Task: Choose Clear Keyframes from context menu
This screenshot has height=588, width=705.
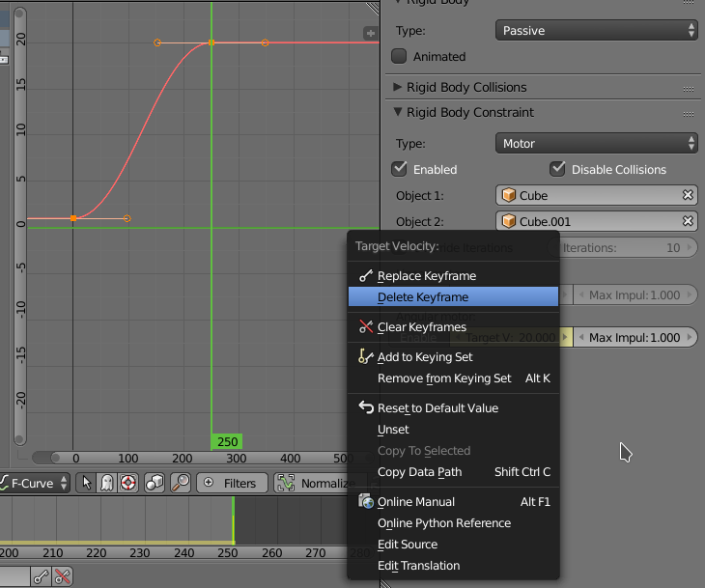Action: pos(453,326)
